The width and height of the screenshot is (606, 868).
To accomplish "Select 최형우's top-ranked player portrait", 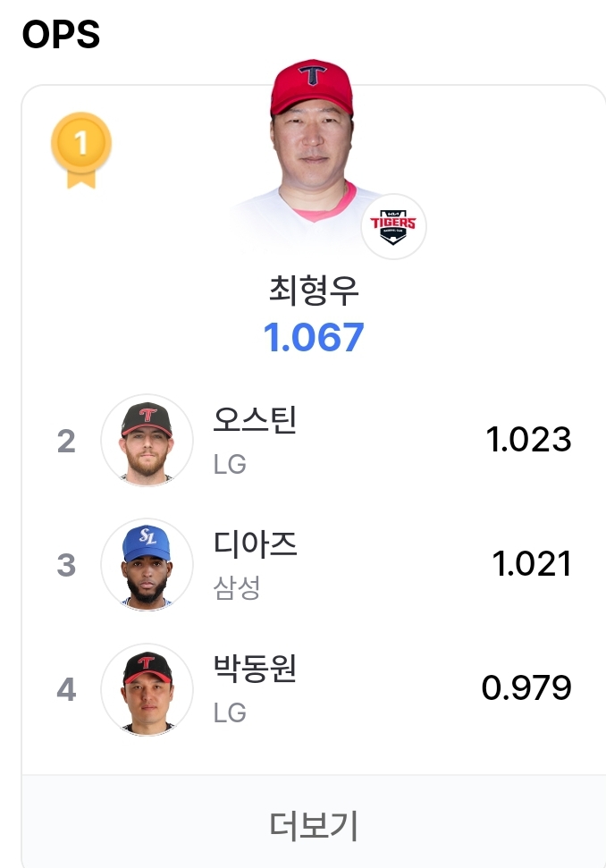I will coord(312,154).
